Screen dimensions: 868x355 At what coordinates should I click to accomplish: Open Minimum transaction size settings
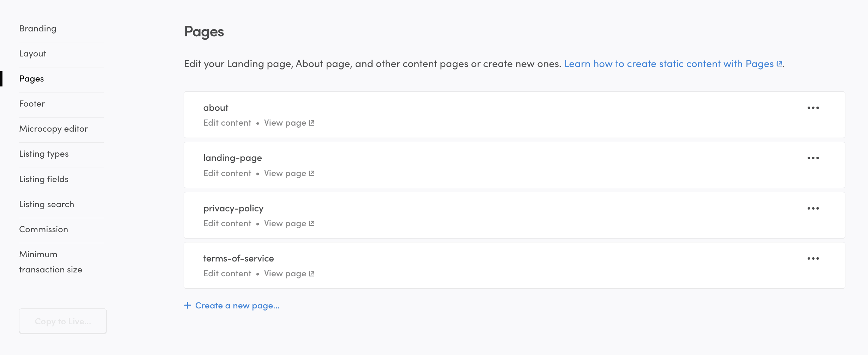pos(50,262)
